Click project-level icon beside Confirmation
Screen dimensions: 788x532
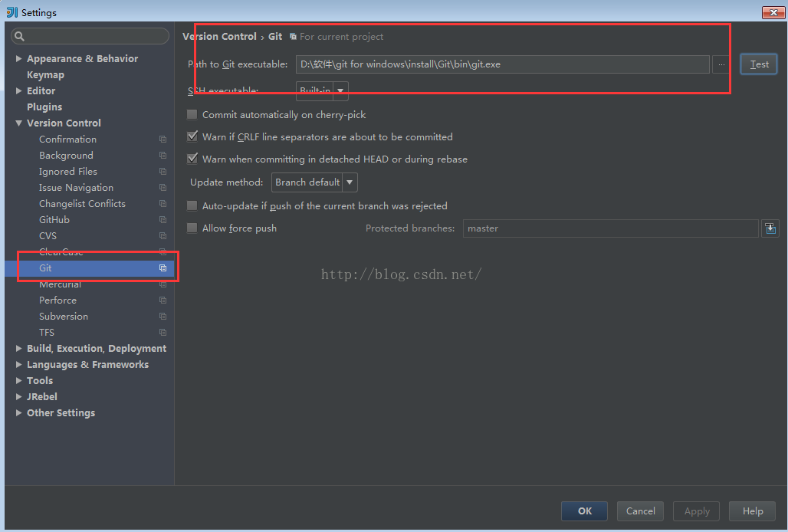click(163, 140)
